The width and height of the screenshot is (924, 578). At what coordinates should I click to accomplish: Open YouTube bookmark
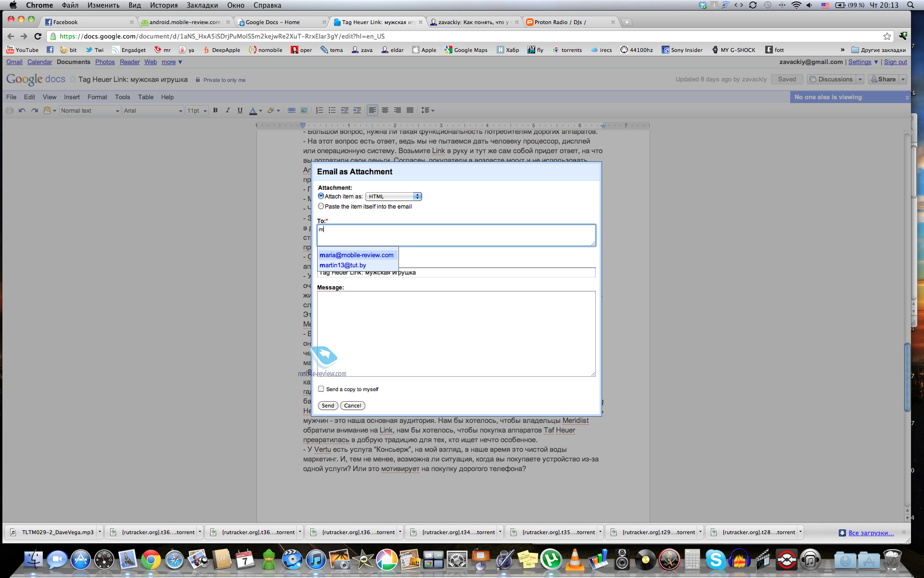[x=23, y=50]
